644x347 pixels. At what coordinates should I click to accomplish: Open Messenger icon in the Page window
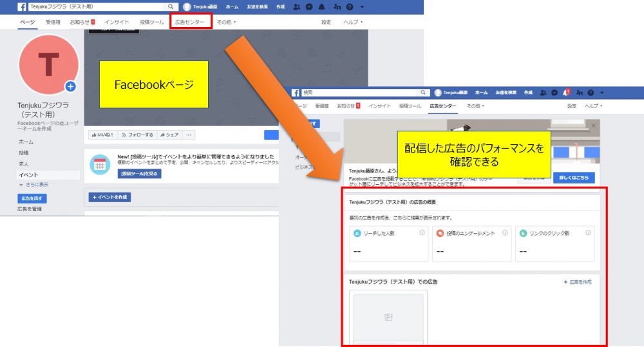coord(309,6)
